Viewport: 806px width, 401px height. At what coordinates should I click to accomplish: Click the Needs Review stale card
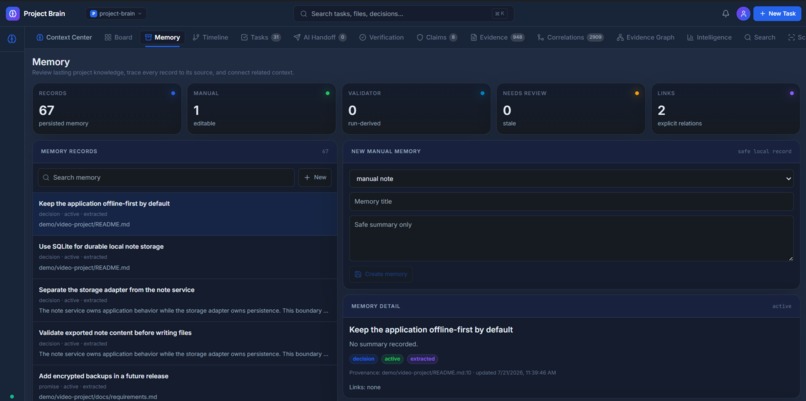[x=571, y=109]
